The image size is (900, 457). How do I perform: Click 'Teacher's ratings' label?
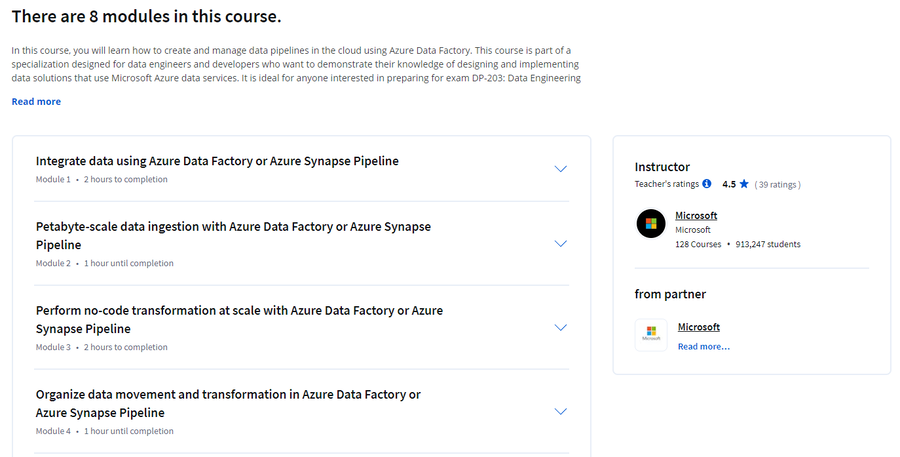click(666, 184)
